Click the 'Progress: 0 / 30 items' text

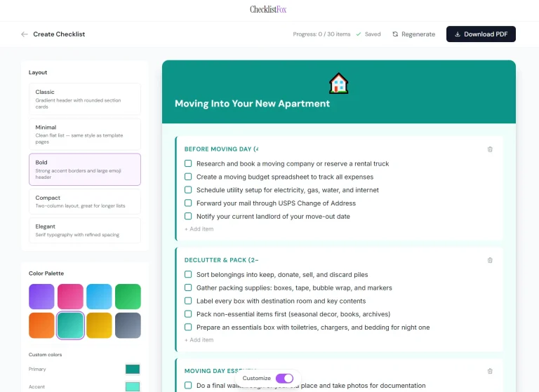(321, 34)
